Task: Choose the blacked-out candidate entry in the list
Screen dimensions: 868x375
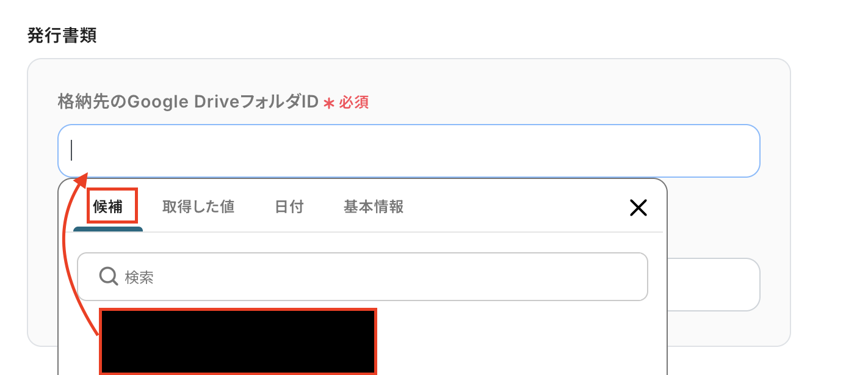Action: click(238, 341)
